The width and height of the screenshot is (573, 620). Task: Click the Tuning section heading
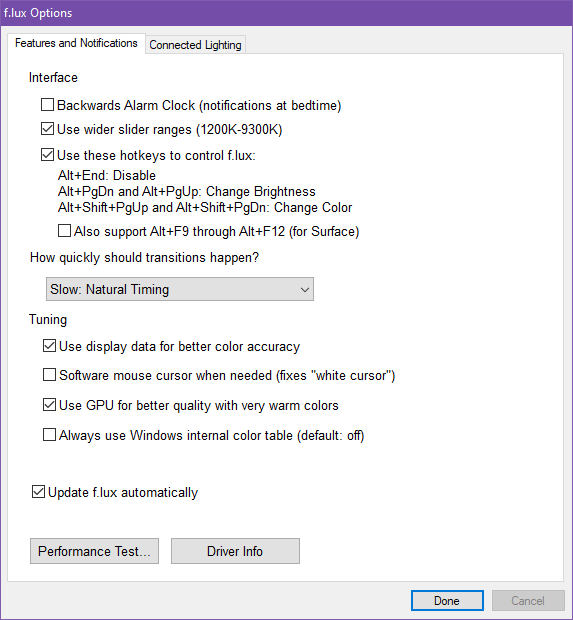tap(48, 319)
